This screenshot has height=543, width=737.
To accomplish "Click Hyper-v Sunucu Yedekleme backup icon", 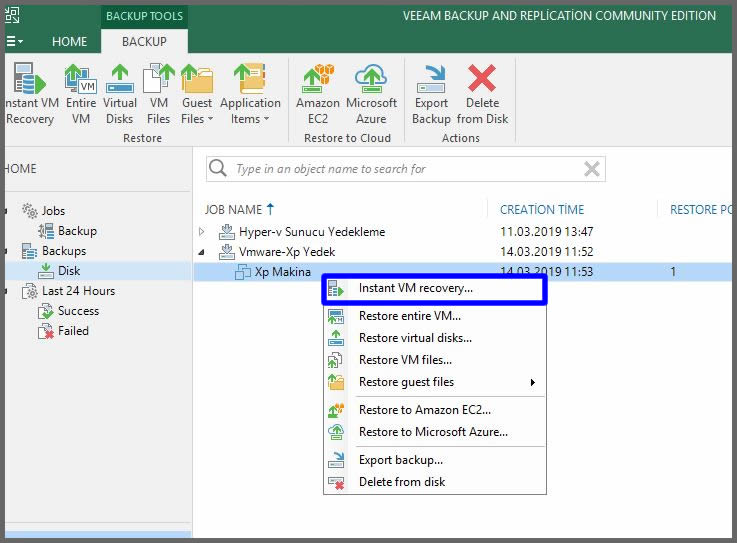I will click(x=227, y=232).
